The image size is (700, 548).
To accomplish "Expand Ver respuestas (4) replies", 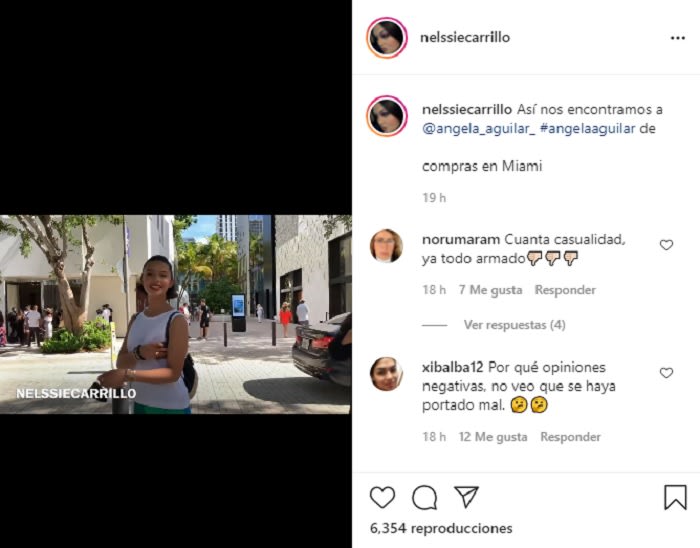I will click(x=514, y=325).
